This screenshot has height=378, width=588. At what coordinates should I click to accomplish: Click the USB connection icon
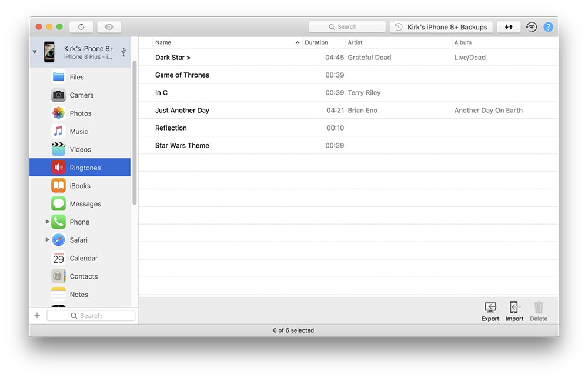(123, 52)
